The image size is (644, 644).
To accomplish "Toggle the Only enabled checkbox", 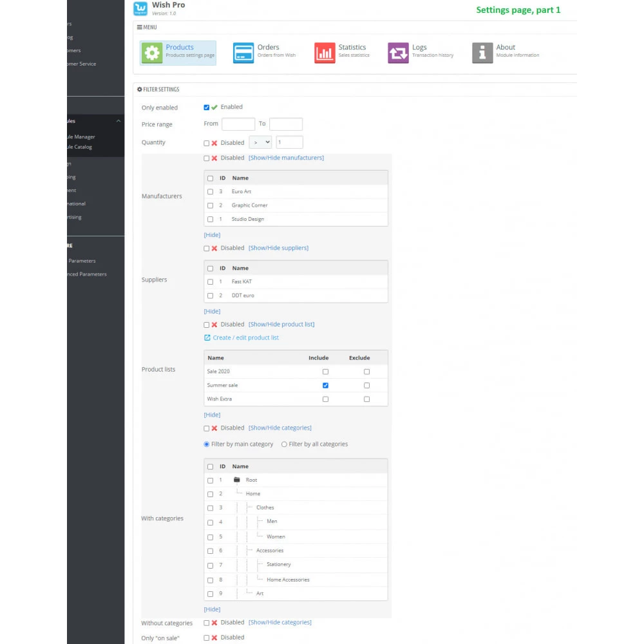I will click(207, 108).
